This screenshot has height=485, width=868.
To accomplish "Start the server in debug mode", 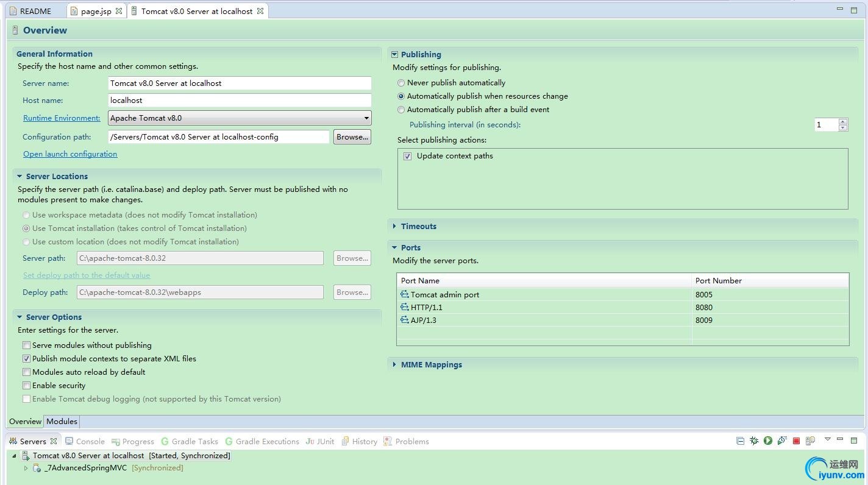I will coord(754,441).
